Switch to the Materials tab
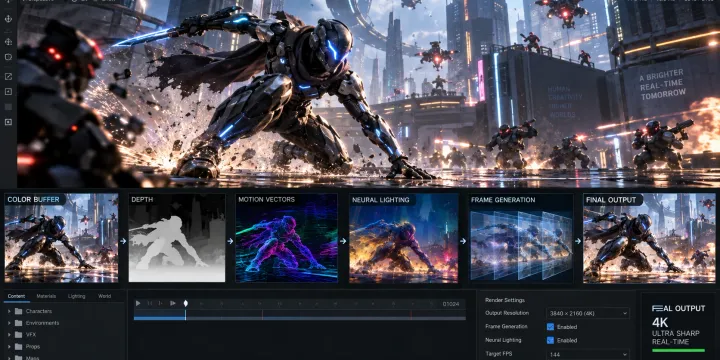 tap(46, 297)
